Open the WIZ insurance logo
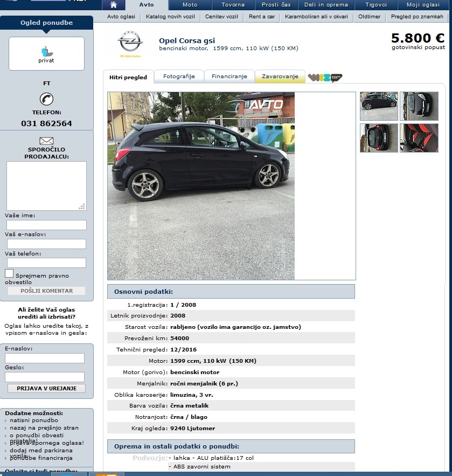This screenshot has width=452, height=476. pyautogui.click(x=325, y=78)
